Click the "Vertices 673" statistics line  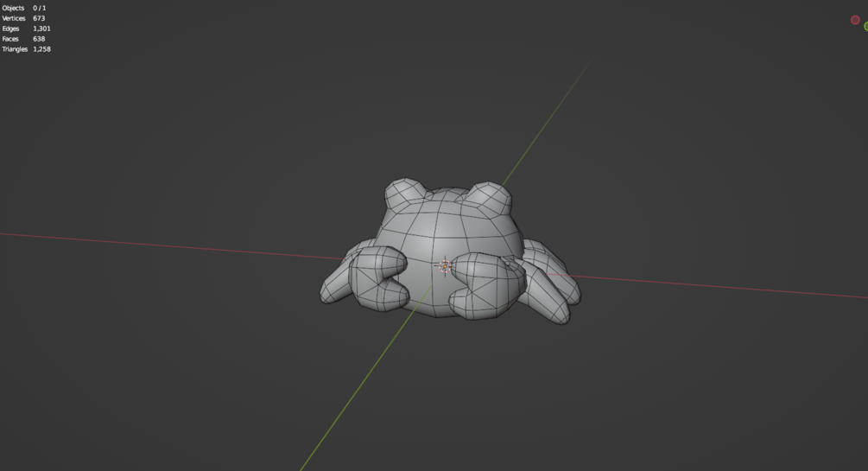(x=24, y=18)
